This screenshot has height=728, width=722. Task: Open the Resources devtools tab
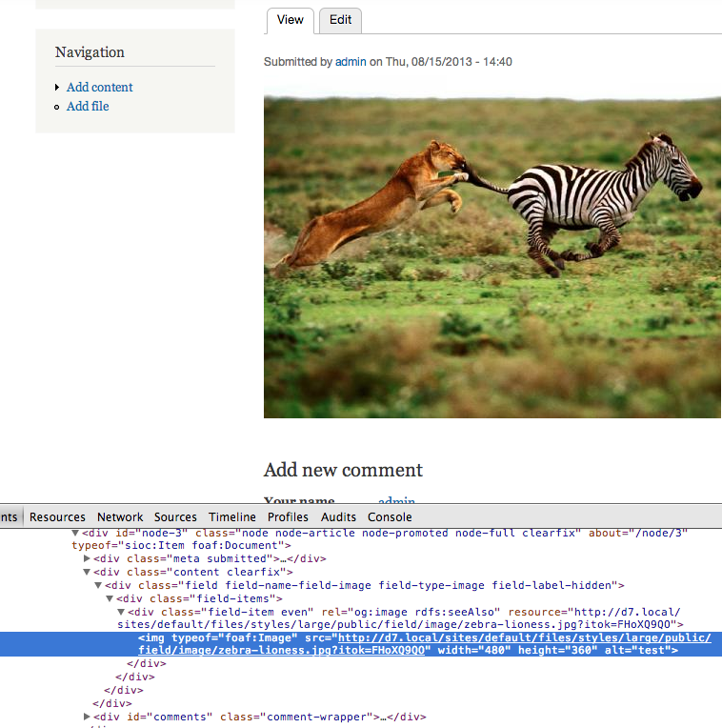pos(57,516)
